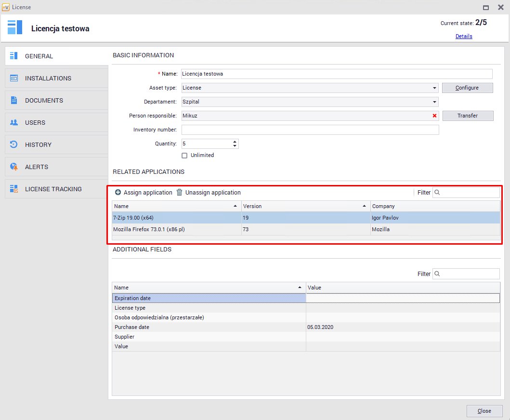Enable the Unlimited checkbox
510x420 pixels.
click(x=184, y=155)
